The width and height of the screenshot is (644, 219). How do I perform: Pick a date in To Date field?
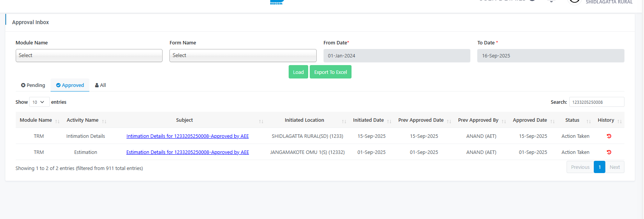tap(551, 56)
